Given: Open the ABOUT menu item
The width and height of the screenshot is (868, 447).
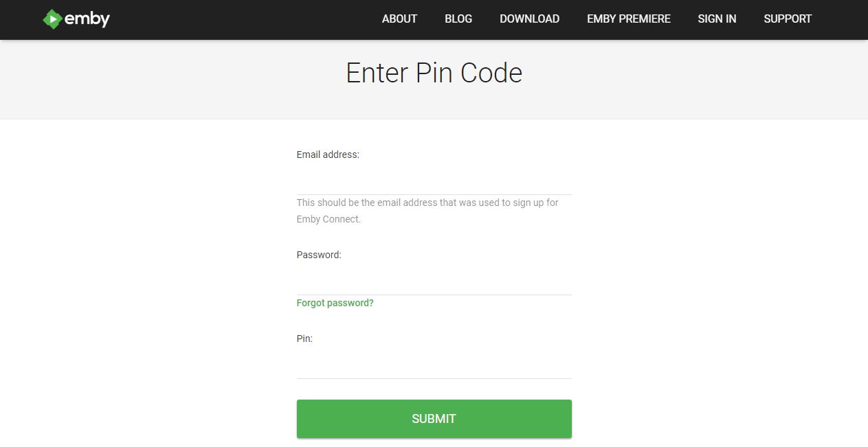Looking at the screenshot, I should tap(399, 19).
